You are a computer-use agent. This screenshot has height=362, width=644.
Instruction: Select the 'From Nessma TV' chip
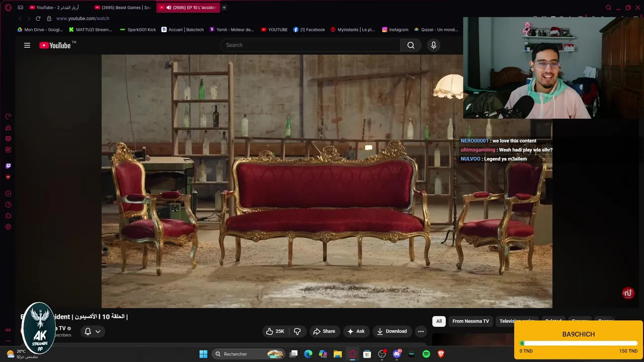pyautogui.click(x=470, y=321)
